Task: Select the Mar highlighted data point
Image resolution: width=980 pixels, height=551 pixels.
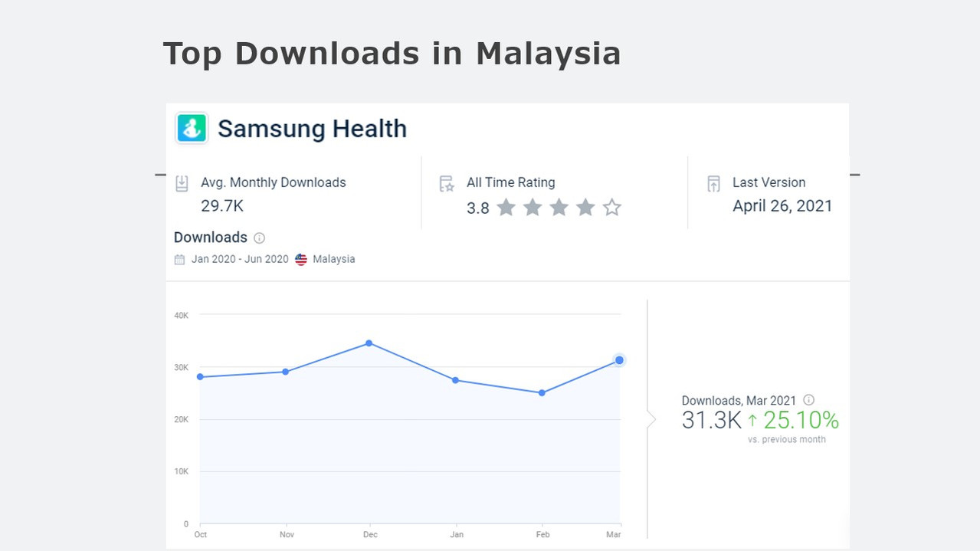Action: click(x=619, y=360)
